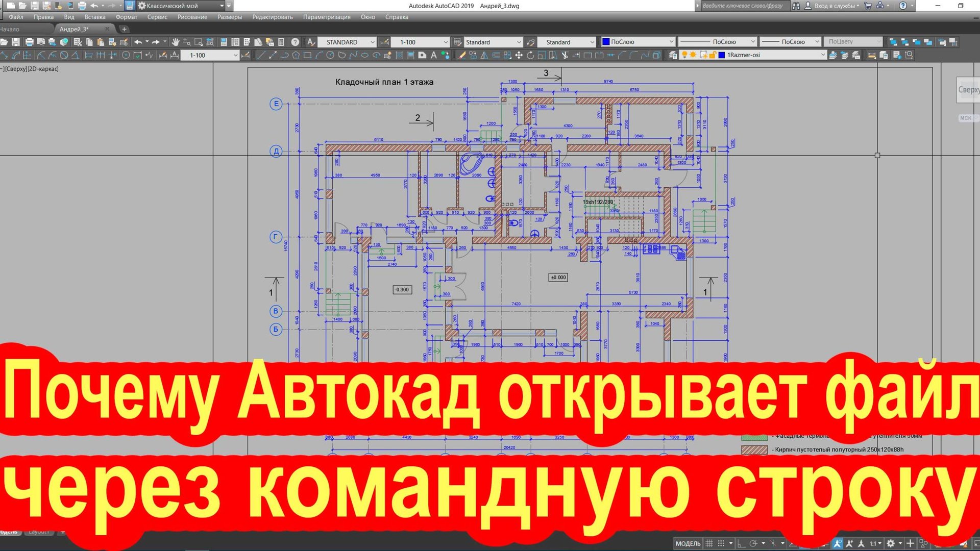
Task: Select the Multiline Text tool
Action: [x=433, y=55]
